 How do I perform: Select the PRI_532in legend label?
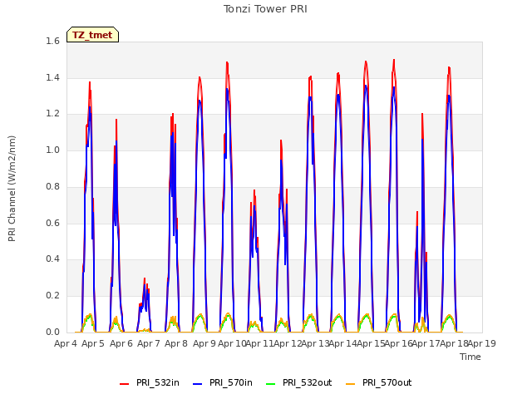158,382
